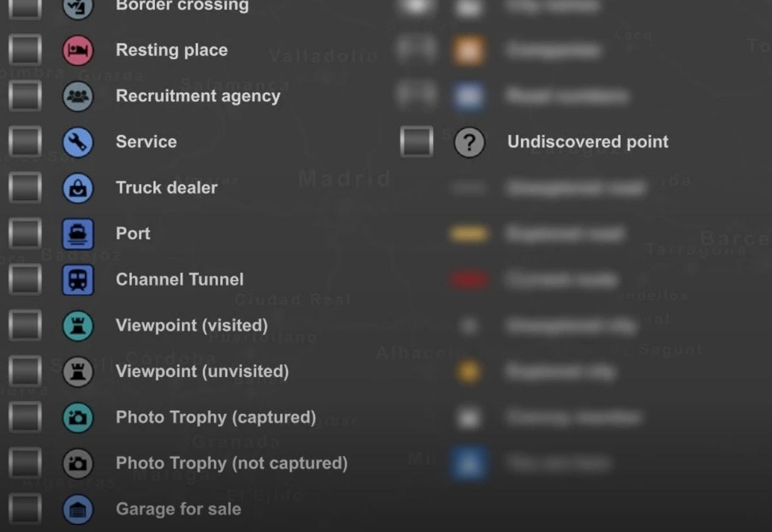The image size is (772, 532).
Task: Click the Service wrench icon
Action: coord(78,142)
